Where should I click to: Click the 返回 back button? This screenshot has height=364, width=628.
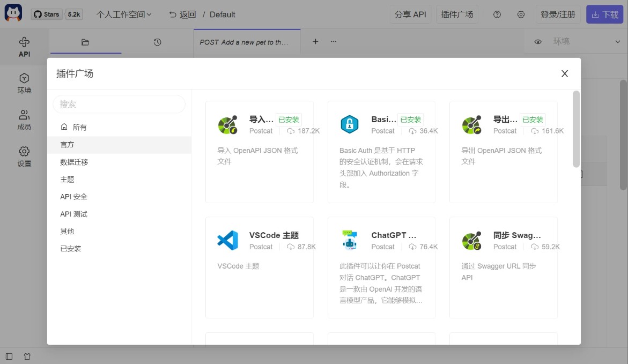(182, 14)
